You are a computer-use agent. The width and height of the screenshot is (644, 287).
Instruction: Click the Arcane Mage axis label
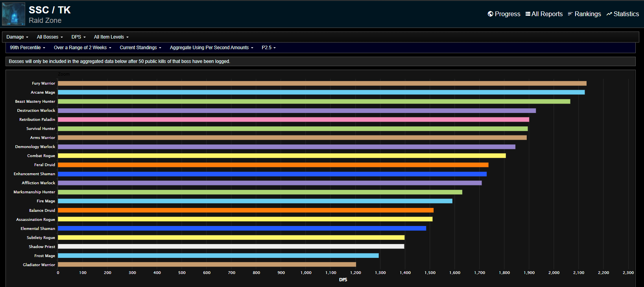(x=43, y=93)
